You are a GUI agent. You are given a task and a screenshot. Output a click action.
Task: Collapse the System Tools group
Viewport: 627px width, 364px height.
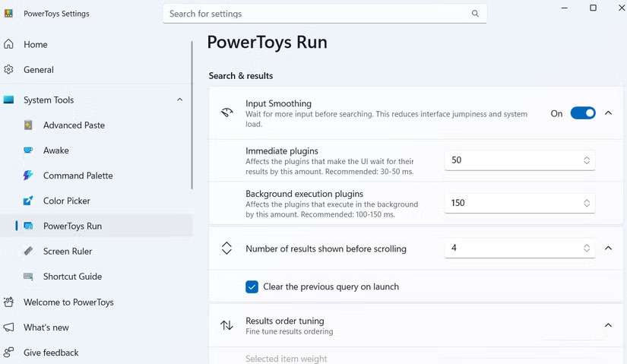pyautogui.click(x=180, y=100)
